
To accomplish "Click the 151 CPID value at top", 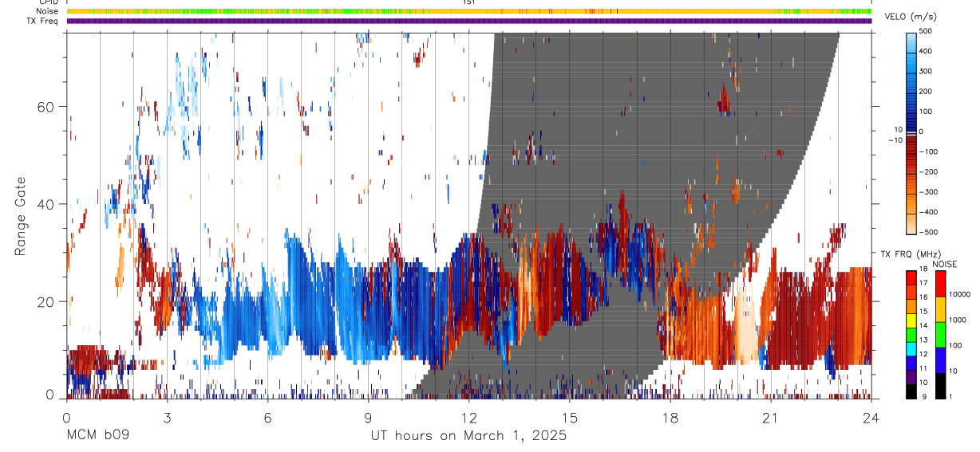I will coord(469,2).
